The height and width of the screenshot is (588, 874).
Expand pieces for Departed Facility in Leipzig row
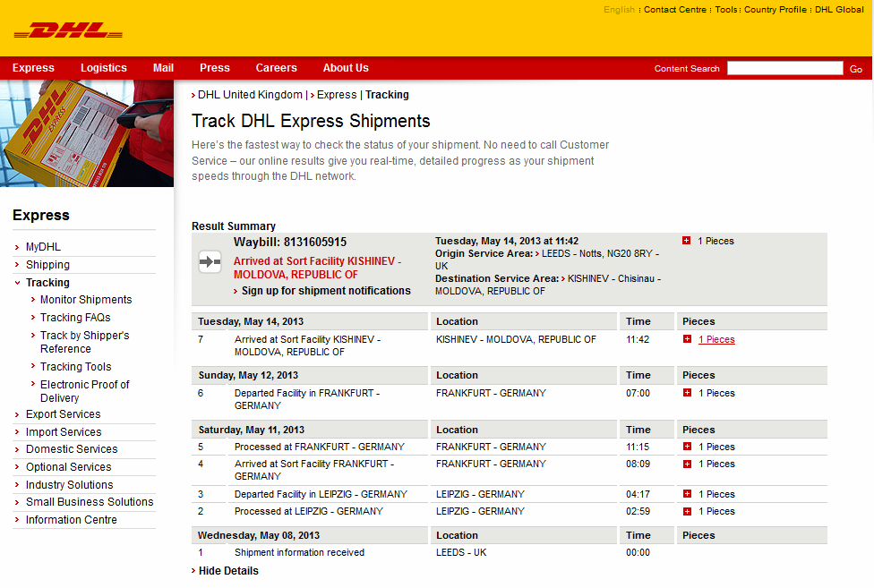coord(687,494)
